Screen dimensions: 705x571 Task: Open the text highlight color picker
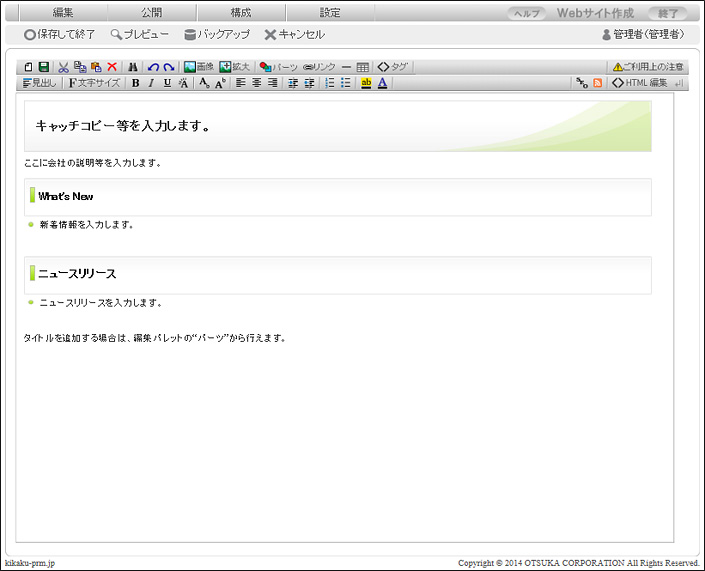366,83
